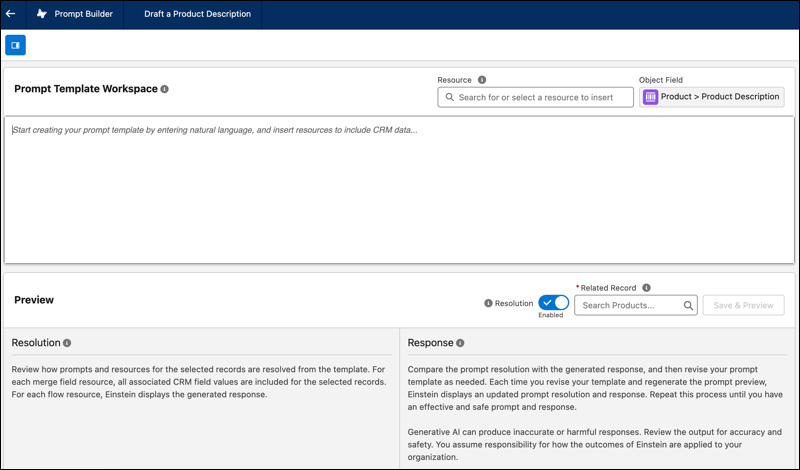The image size is (800, 470).
Task: Click the search icon in Resource field
Action: click(449, 98)
